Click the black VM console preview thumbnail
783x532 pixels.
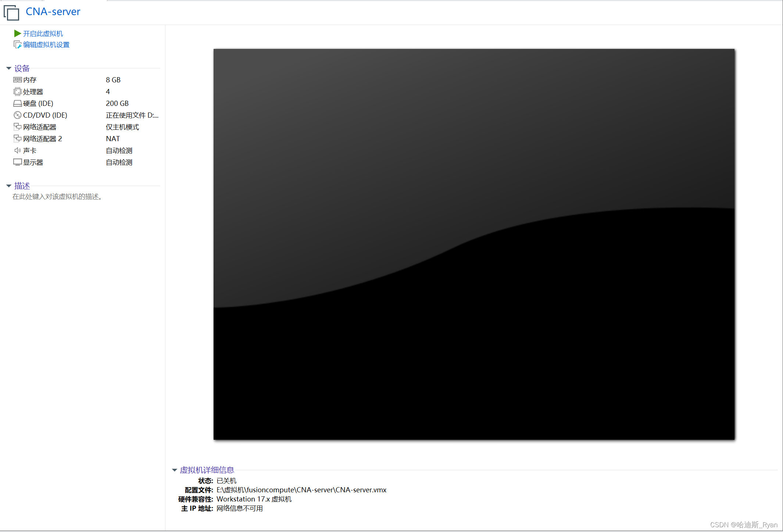pyautogui.click(x=474, y=244)
